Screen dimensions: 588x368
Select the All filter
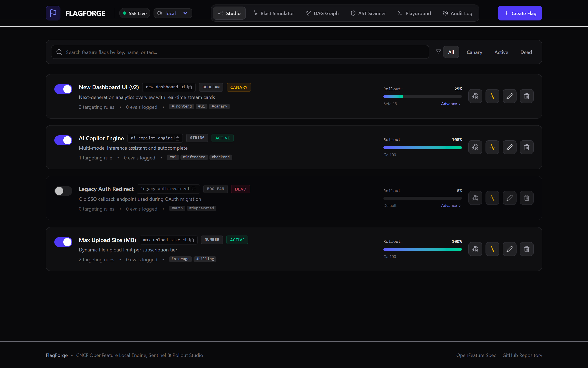click(451, 52)
